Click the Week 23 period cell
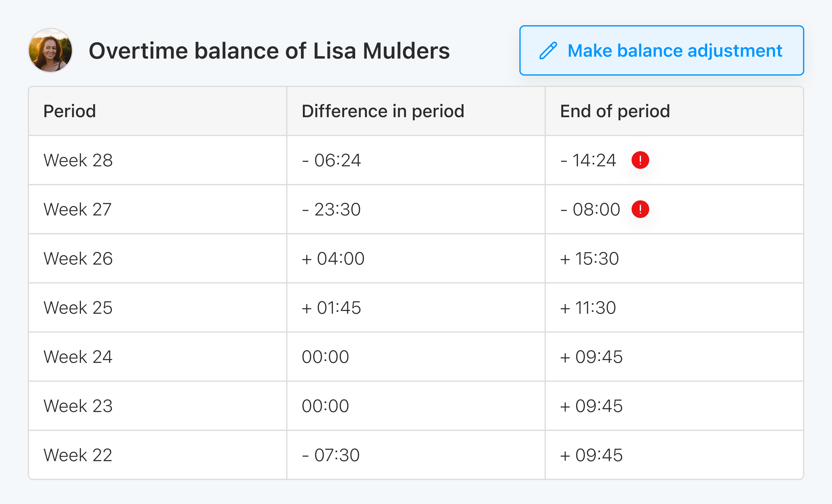Screen dimensions: 832x504 coord(78,406)
